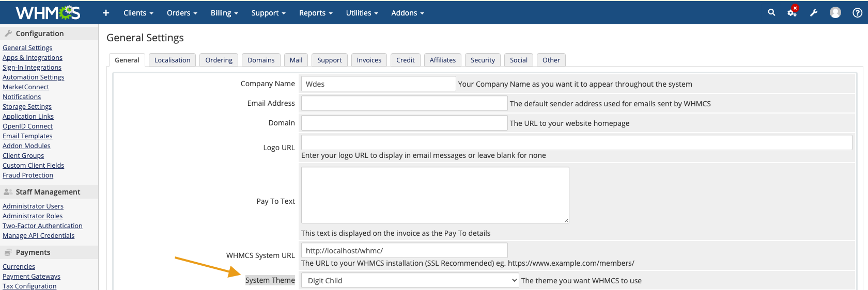Click the Logo URL input field
Screen dimensions: 868x290
tap(577, 142)
